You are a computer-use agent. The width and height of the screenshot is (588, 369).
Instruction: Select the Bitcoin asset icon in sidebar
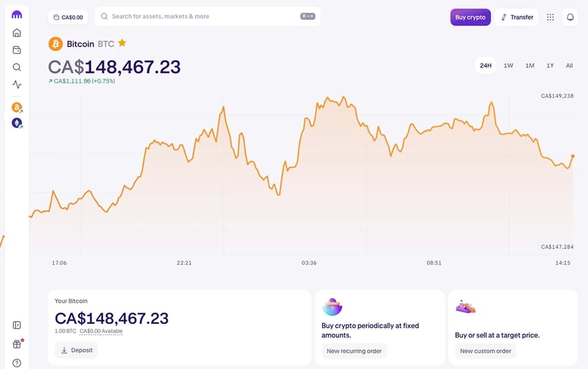16,107
